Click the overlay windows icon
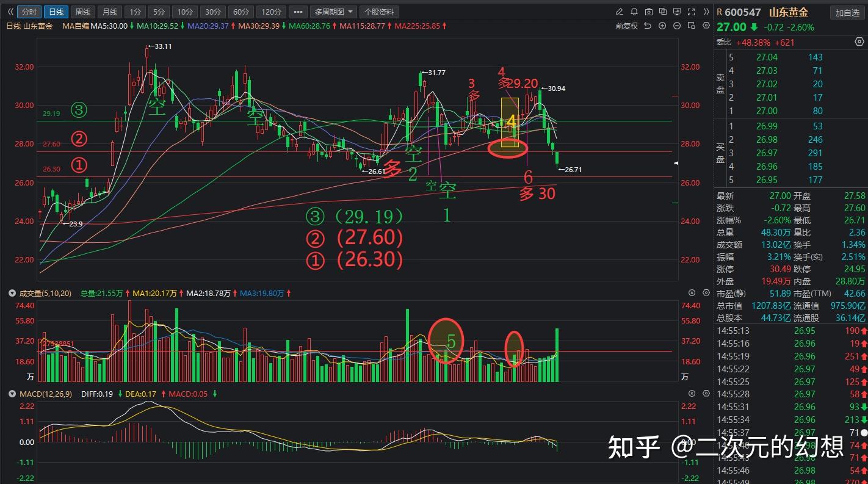 (x=663, y=12)
